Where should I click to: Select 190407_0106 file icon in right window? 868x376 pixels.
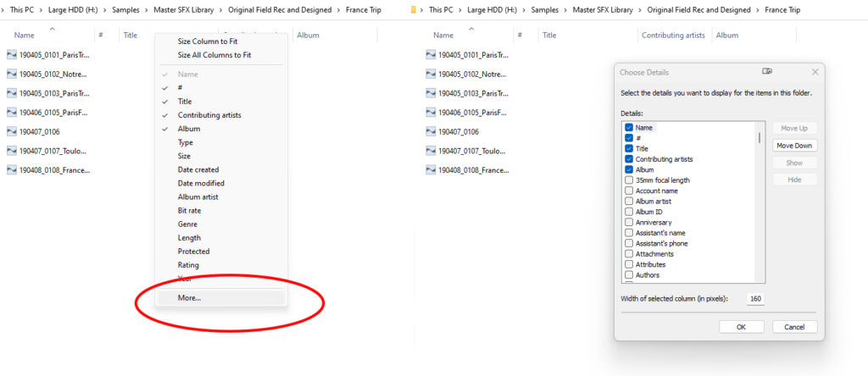coord(431,131)
